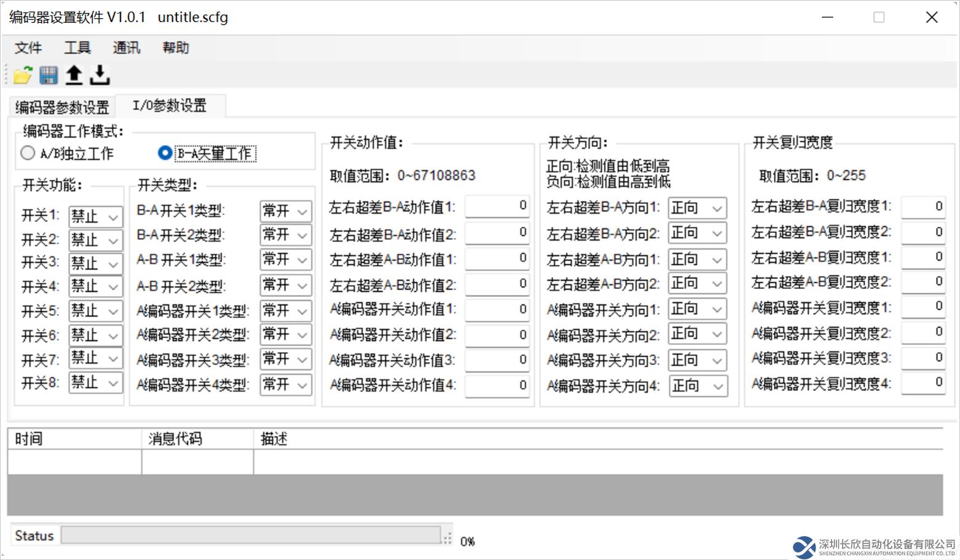
Task: Switch to the I/O参数设置 tab
Action: tap(170, 106)
